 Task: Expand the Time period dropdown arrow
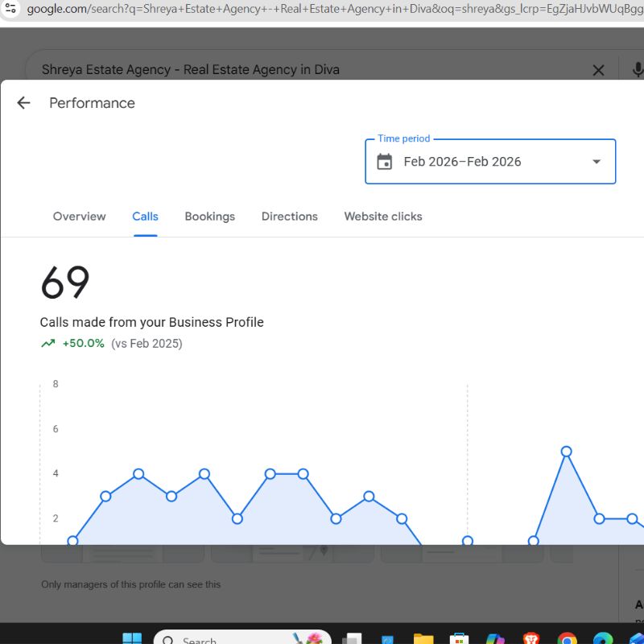pos(597,162)
